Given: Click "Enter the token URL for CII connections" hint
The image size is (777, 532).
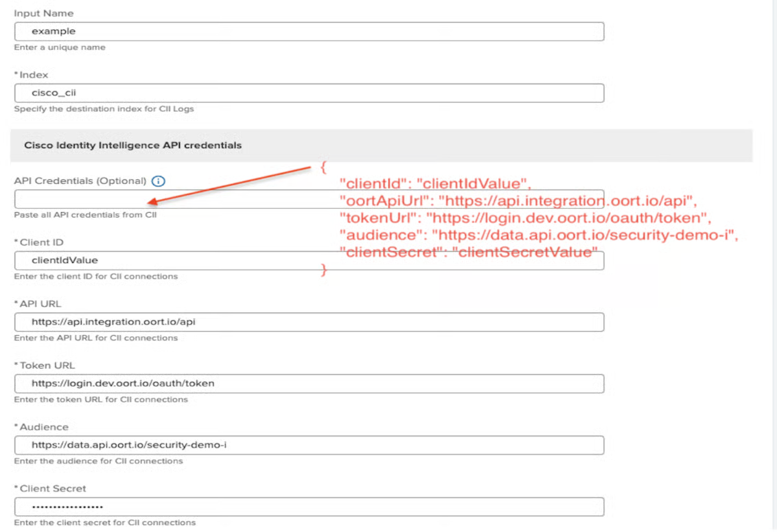Looking at the screenshot, I should pyautogui.click(x=101, y=399).
